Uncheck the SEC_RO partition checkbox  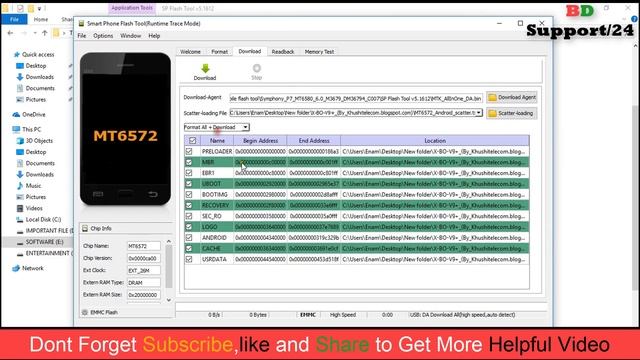click(189, 216)
